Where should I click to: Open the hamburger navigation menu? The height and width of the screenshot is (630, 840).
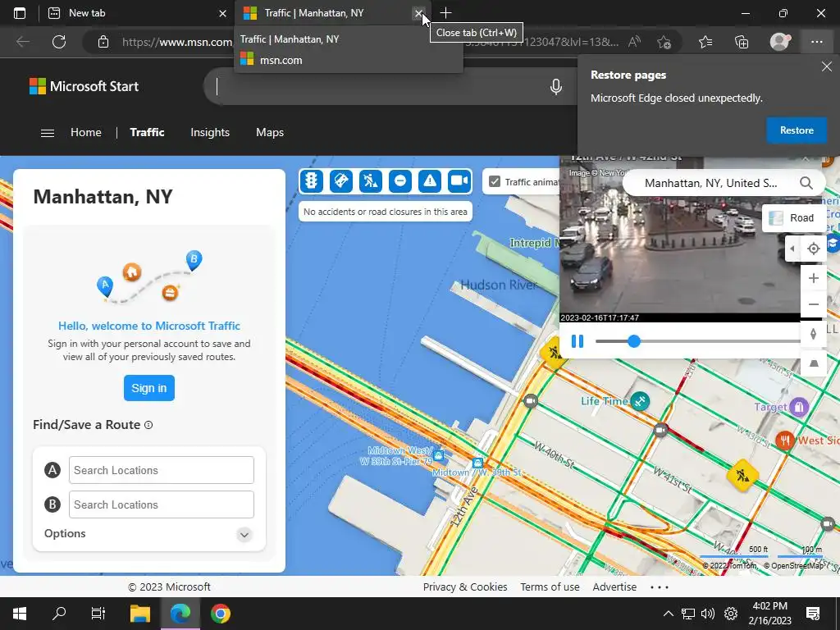(x=47, y=132)
